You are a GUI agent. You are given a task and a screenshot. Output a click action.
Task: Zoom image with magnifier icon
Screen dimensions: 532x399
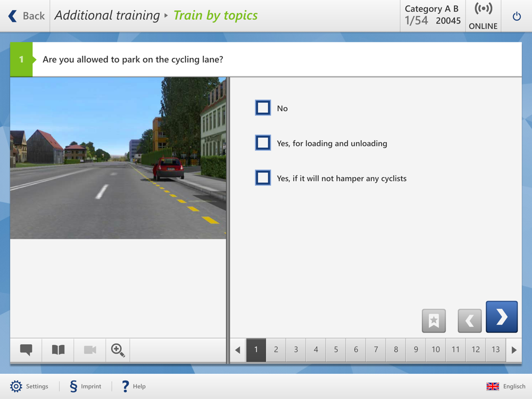(118, 350)
